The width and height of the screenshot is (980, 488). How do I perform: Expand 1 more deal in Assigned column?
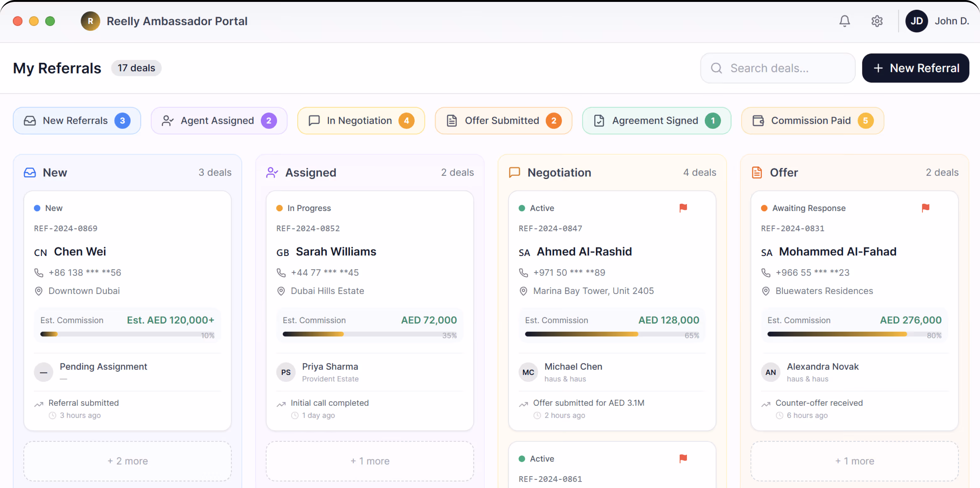(x=370, y=461)
